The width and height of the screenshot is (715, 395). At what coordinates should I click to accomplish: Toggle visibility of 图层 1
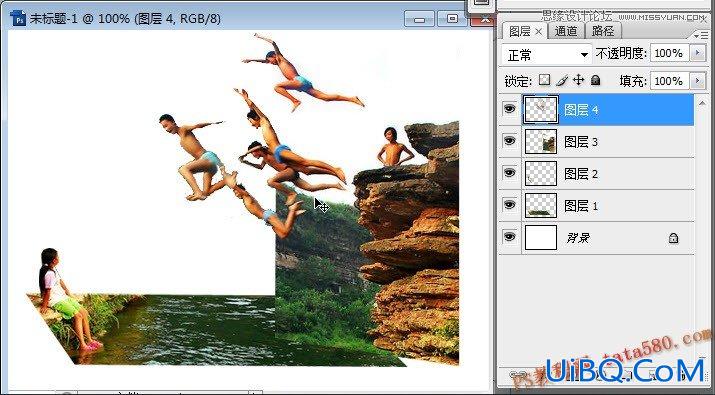click(509, 205)
